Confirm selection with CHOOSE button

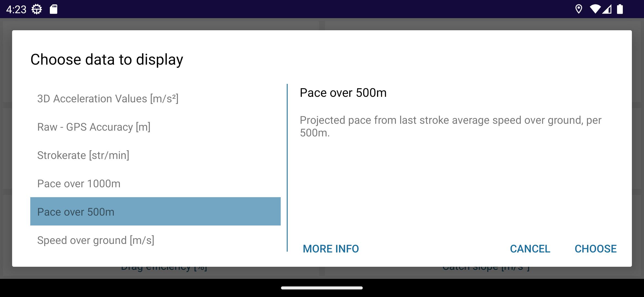(596, 249)
